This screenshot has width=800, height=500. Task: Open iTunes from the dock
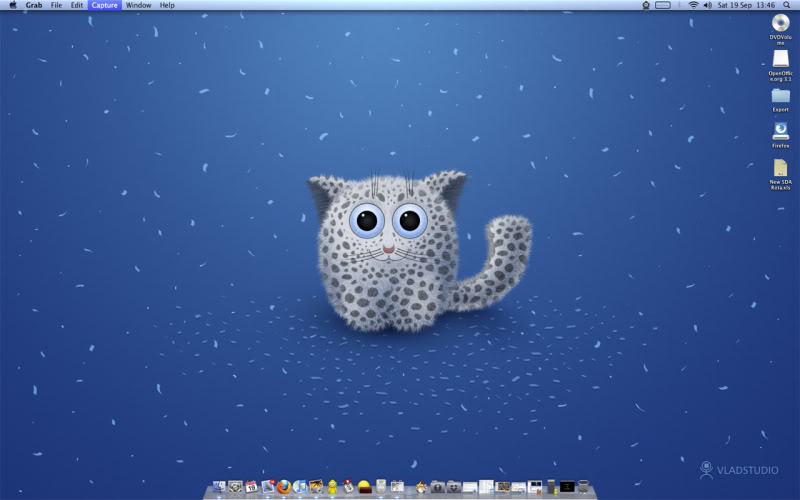click(300, 487)
